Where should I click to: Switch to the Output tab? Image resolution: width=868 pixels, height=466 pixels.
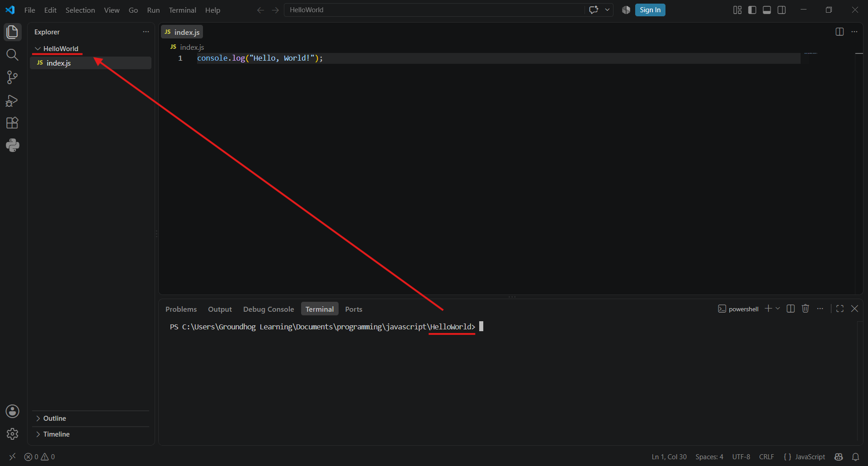[x=220, y=309]
